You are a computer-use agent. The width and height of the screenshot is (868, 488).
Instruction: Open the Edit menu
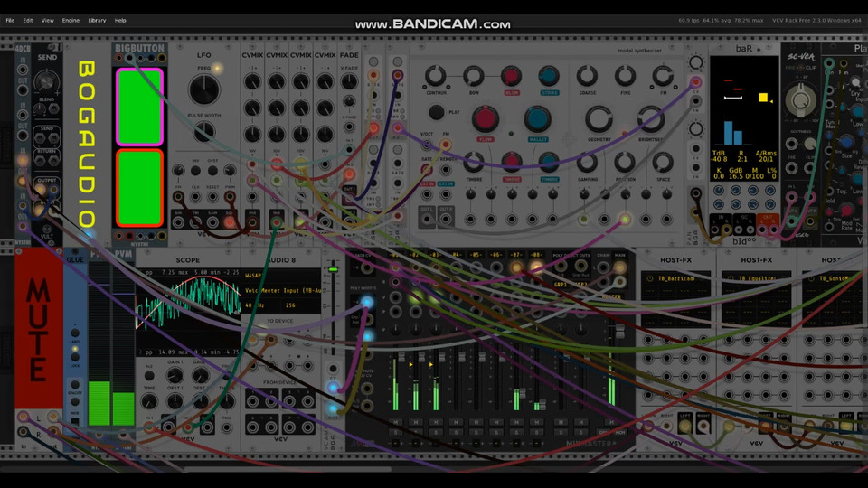click(x=28, y=21)
